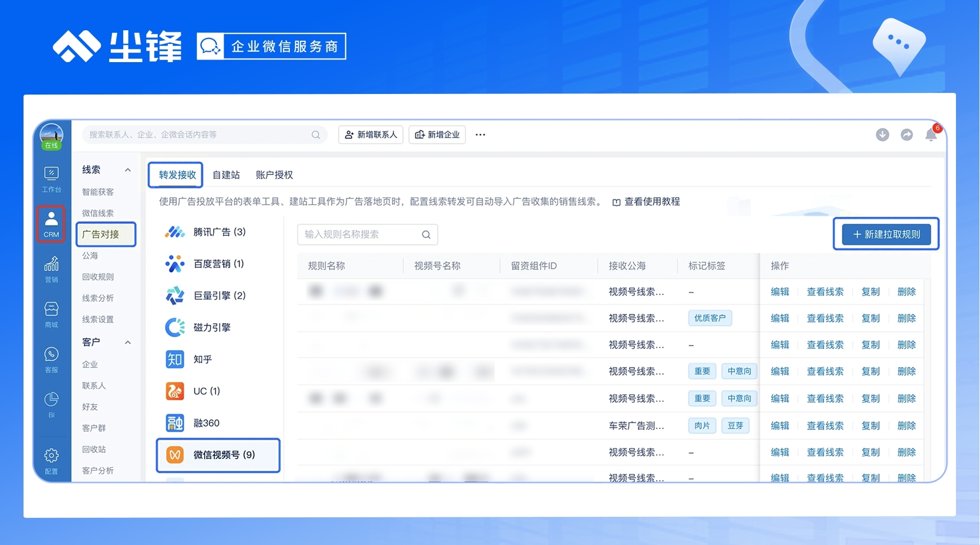Open the 工作台 workbench sidebar icon
Screen dimensions: 980x545
click(x=51, y=179)
